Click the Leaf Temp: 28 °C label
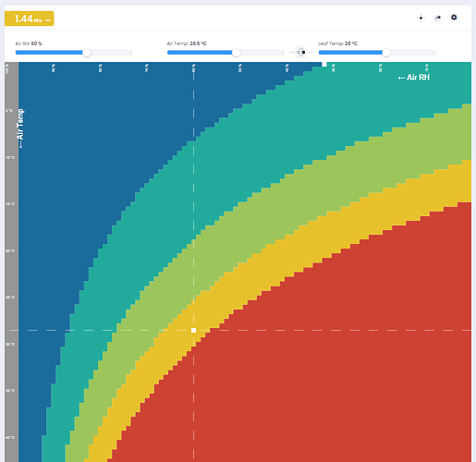The image size is (476, 462). 337,43
